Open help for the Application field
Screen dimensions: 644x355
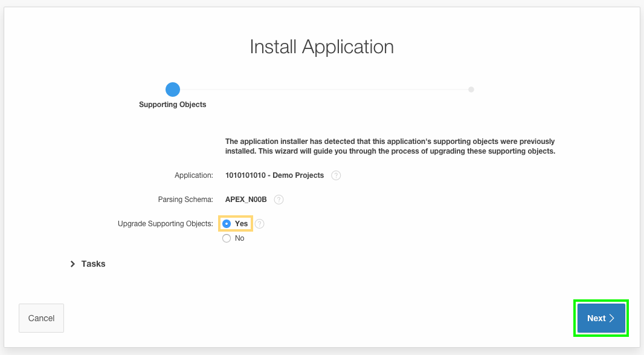pos(336,175)
